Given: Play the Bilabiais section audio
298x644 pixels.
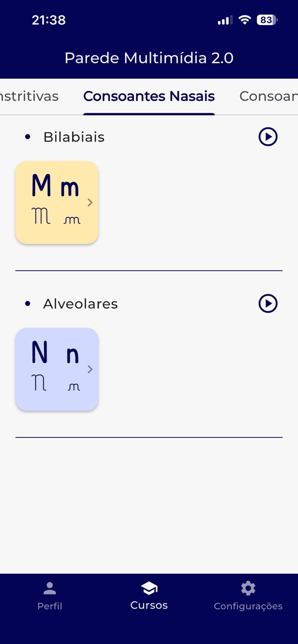Looking at the screenshot, I should coord(268,137).
